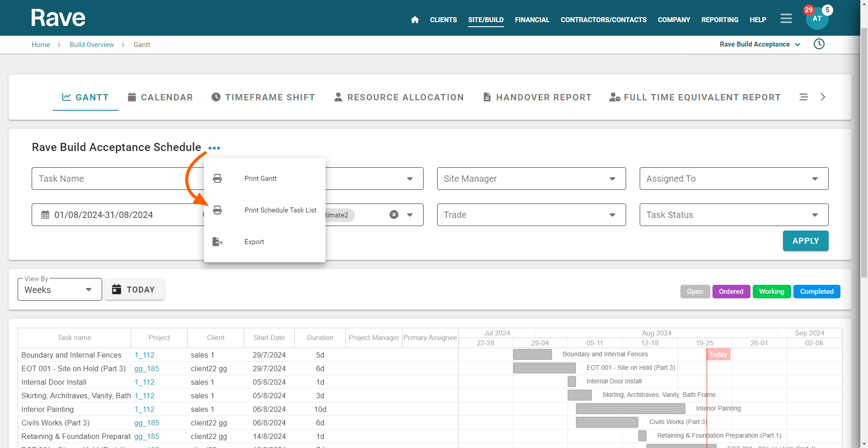The height and width of the screenshot is (448, 868).
Task: Open Contractors/Contacts navigation menu
Action: (604, 20)
